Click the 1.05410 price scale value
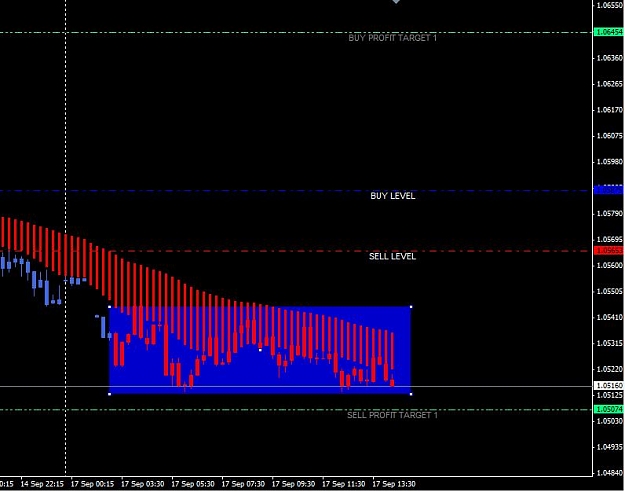Image resolution: width=625 pixels, height=492 pixels. click(x=609, y=317)
